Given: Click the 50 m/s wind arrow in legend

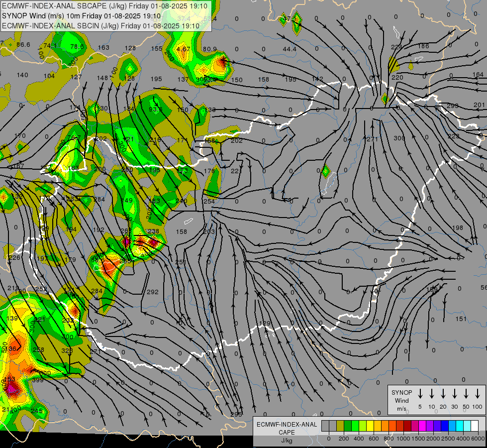Looking at the screenshot, I should 466,394.
